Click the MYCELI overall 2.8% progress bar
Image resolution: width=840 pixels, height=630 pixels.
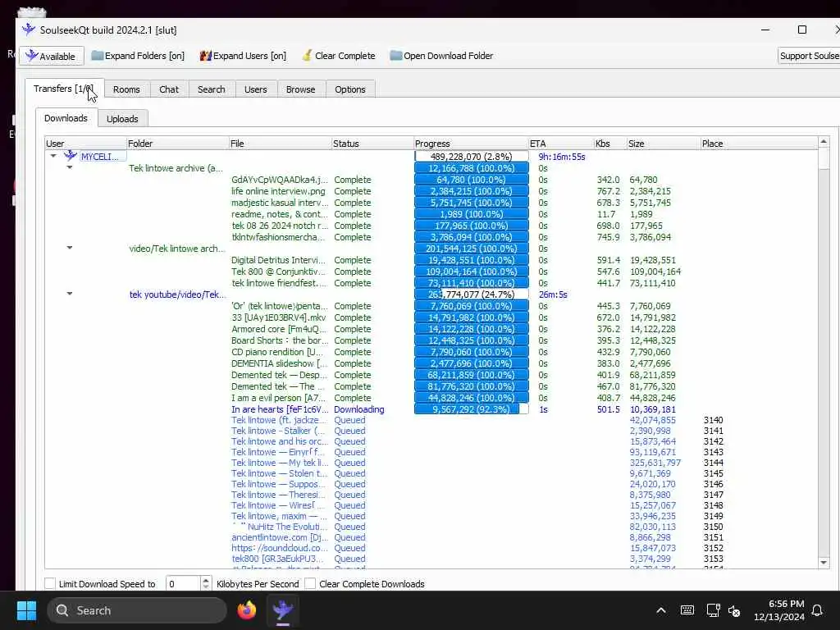pyautogui.click(x=472, y=157)
